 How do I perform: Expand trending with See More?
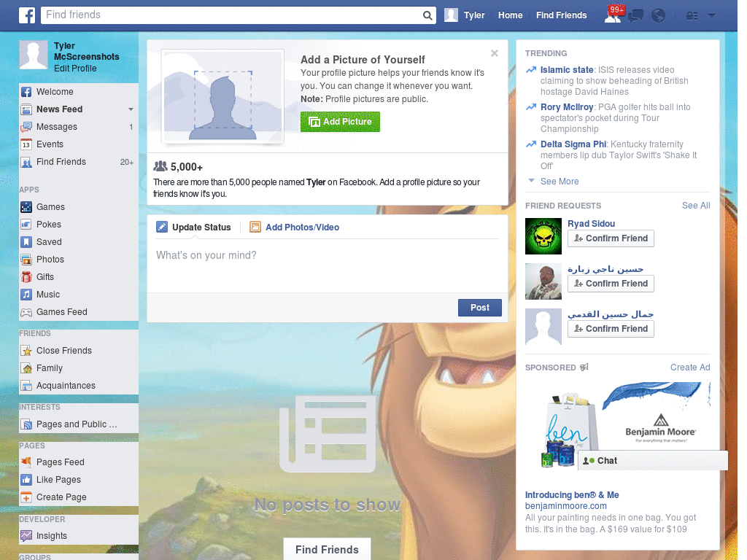click(560, 182)
